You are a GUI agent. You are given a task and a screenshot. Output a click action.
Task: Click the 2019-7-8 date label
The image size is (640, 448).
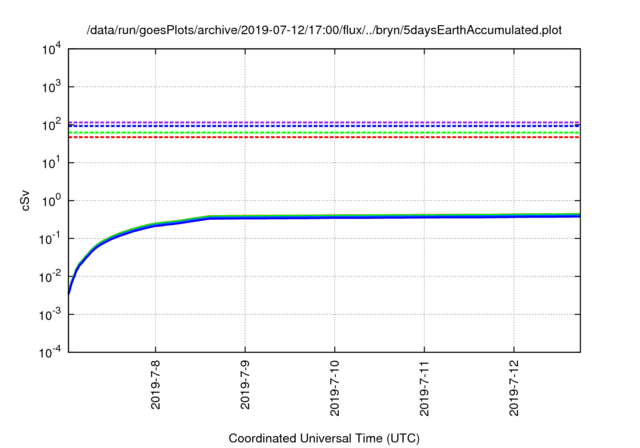click(x=156, y=384)
